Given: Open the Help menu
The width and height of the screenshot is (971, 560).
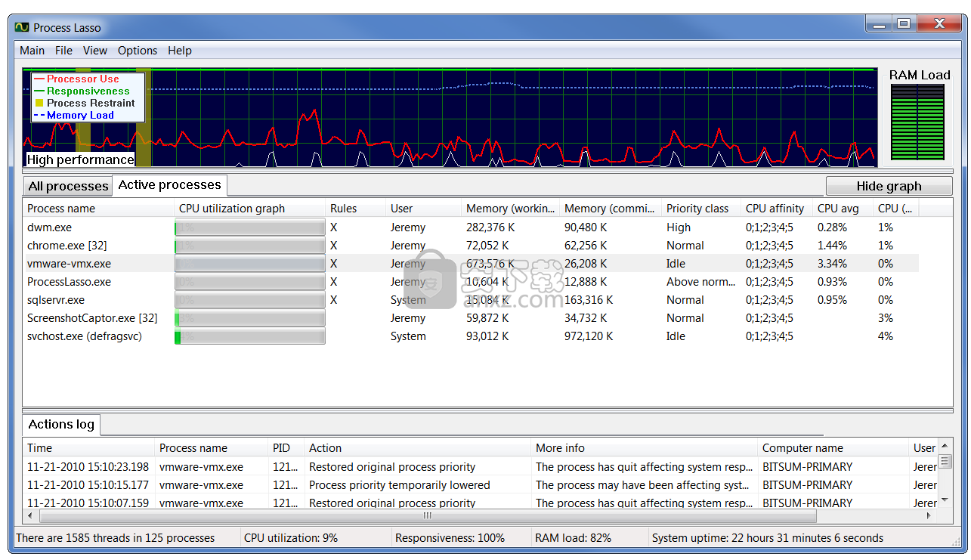Looking at the screenshot, I should tap(180, 51).
